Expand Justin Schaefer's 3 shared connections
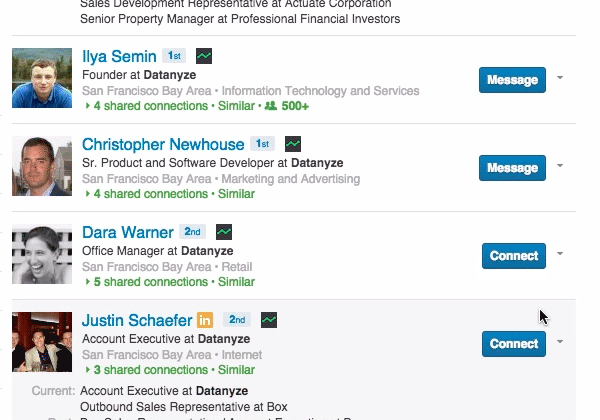The width and height of the screenshot is (600, 420). click(147, 370)
